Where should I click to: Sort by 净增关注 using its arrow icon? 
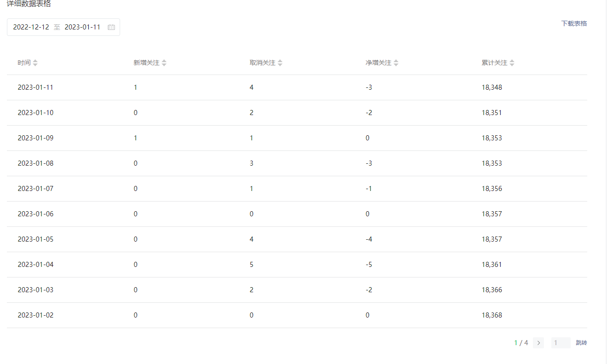coord(396,63)
